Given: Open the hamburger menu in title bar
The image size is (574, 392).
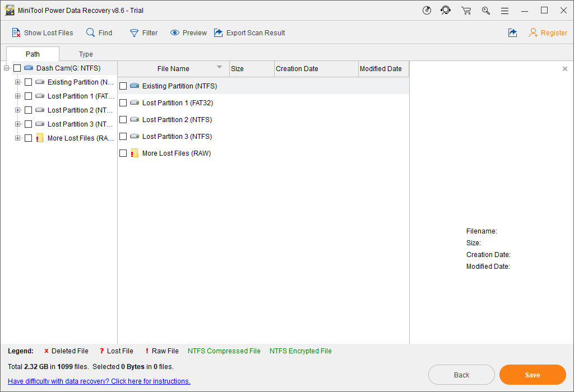Looking at the screenshot, I should point(504,11).
